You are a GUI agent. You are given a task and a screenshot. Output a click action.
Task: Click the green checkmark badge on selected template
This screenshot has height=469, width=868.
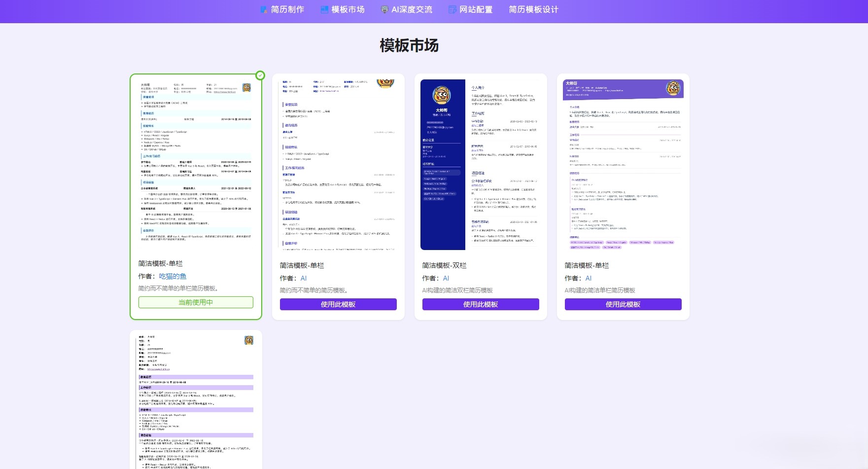pos(260,75)
